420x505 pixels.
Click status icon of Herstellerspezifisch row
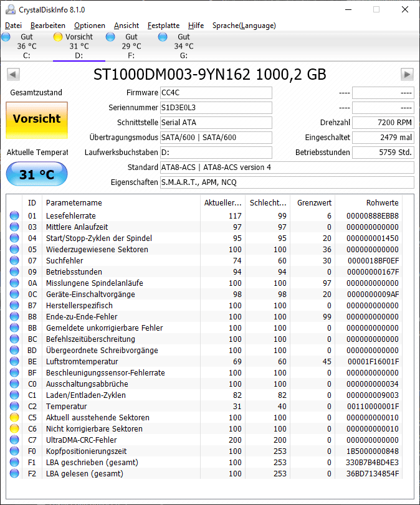(14, 305)
